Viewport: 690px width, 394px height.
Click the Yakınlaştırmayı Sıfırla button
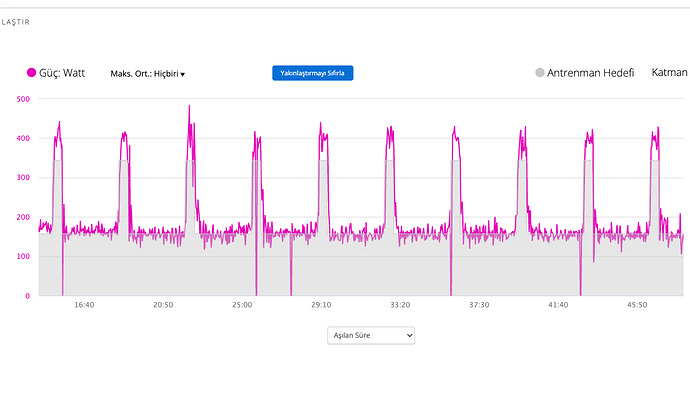312,73
